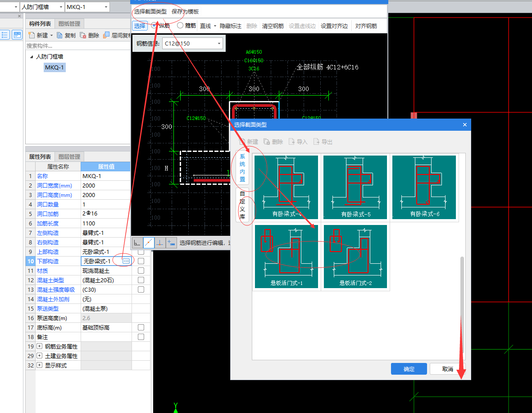This screenshot has width=532, height=413.
Task: Click the 保存为模板 menu item
Action: coord(185,12)
